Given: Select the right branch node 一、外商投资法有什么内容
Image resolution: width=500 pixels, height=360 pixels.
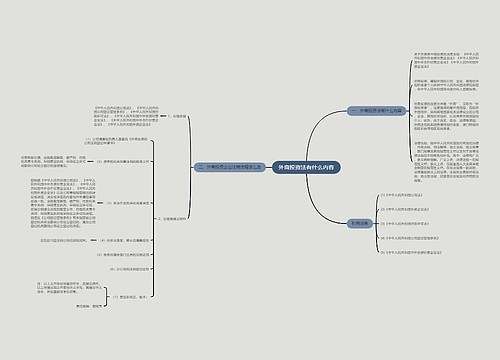Looking at the screenshot, I should click(376, 111).
